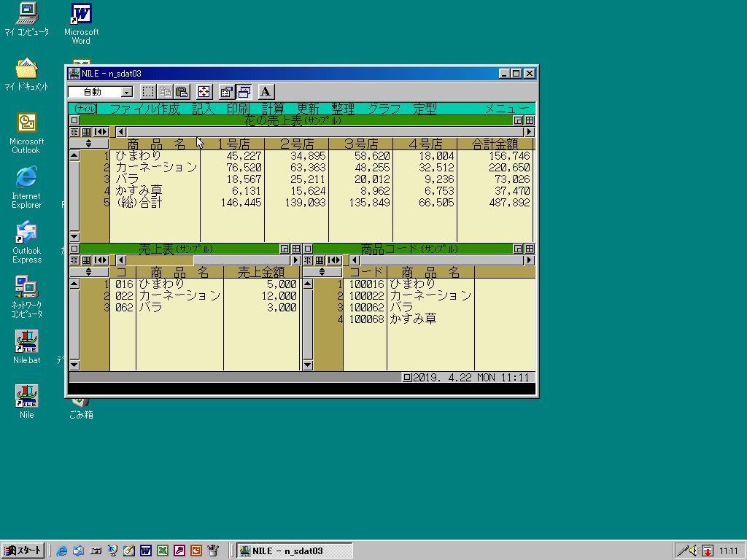Click the Mark (dashed selection) toolbar icon
747x560 pixels.
click(147, 92)
